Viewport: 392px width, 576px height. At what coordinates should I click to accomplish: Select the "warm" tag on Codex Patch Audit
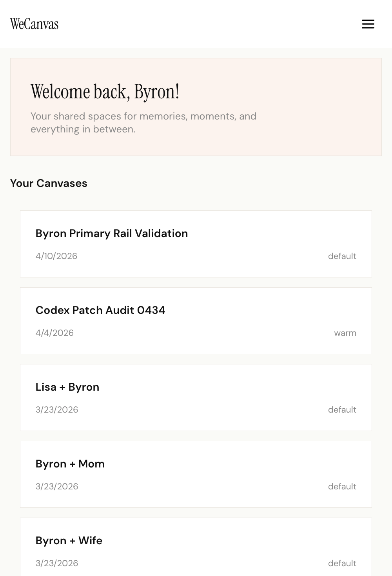click(x=345, y=333)
